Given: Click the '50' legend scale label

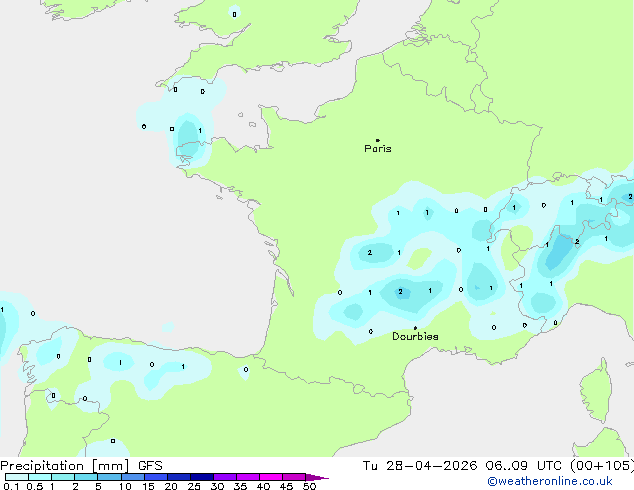Looking at the screenshot, I should (309, 486).
